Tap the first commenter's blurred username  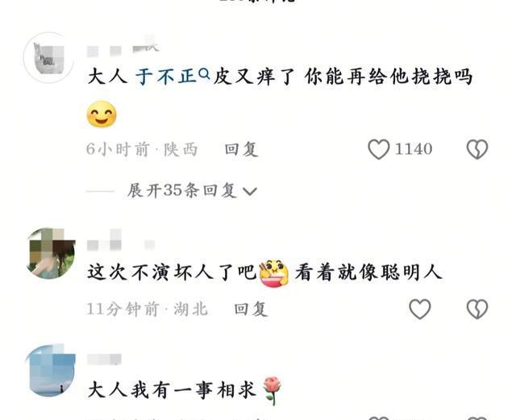click(123, 48)
